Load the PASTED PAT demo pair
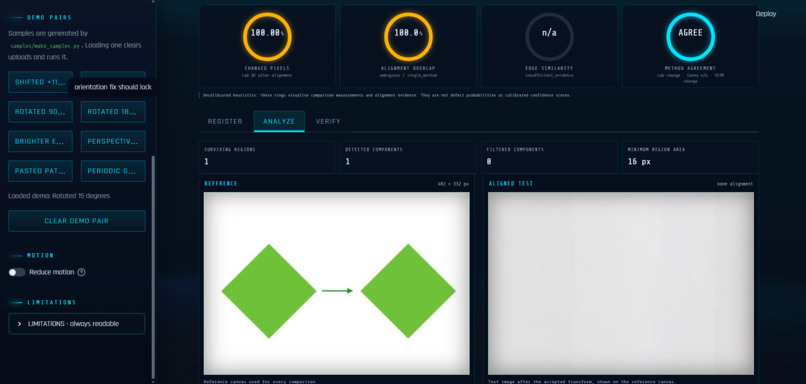The width and height of the screenshot is (806, 384). pyautogui.click(x=40, y=171)
